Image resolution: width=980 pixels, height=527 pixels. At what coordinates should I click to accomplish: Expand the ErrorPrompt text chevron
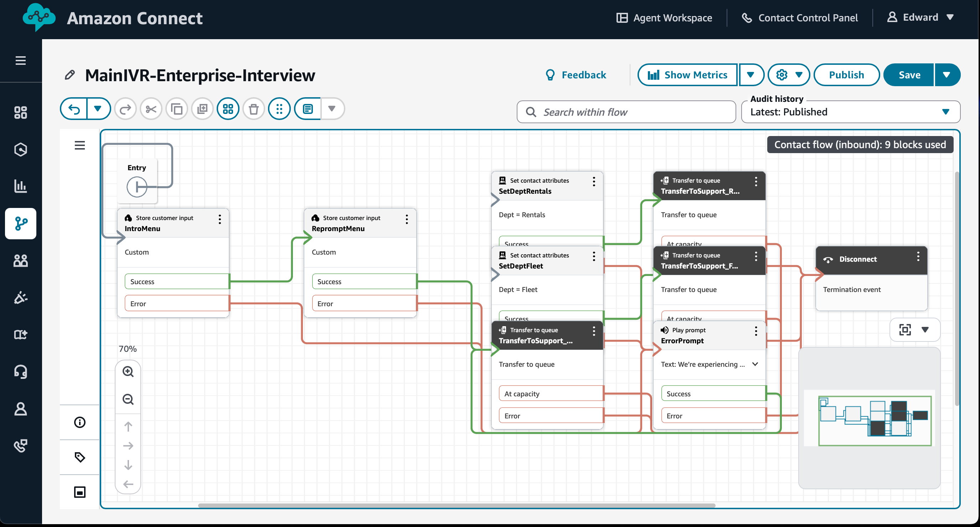pyautogui.click(x=755, y=364)
